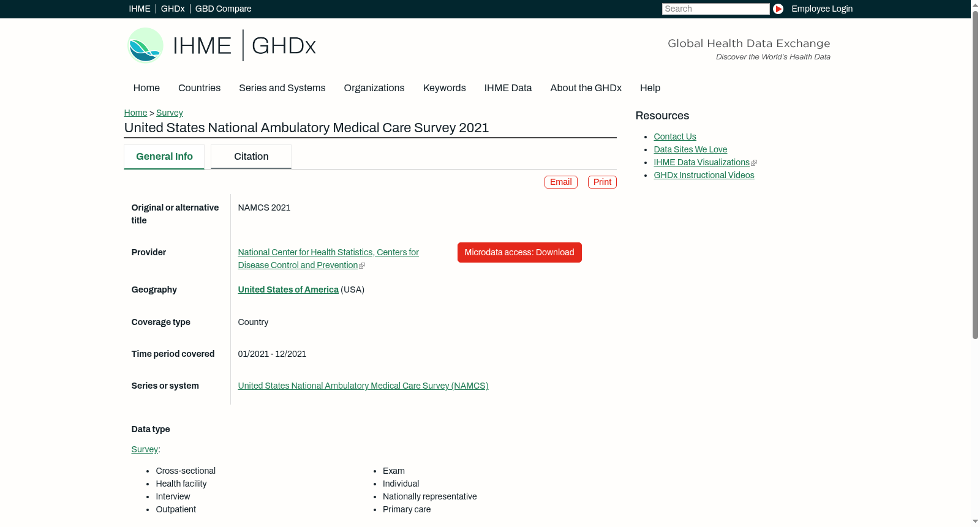Click the page vertical scrollbar thumb
This screenshot has width=980, height=527.
tap(975, 174)
